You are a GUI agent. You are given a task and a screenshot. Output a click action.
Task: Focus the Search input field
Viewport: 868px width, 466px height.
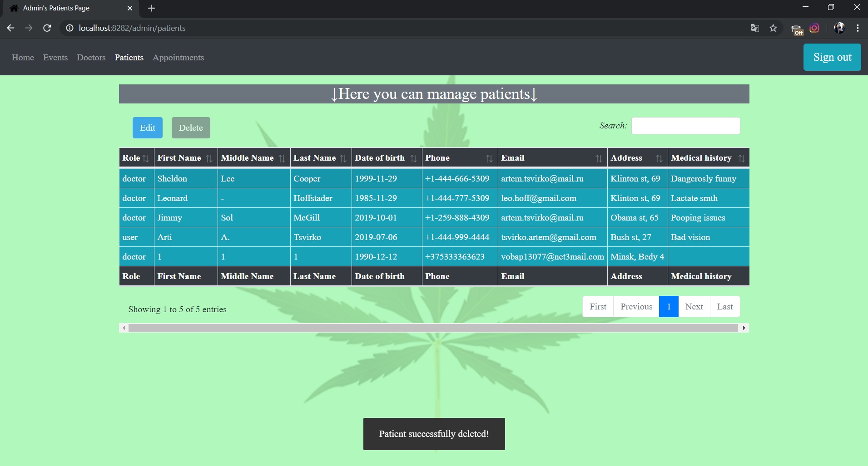coord(686,126)
